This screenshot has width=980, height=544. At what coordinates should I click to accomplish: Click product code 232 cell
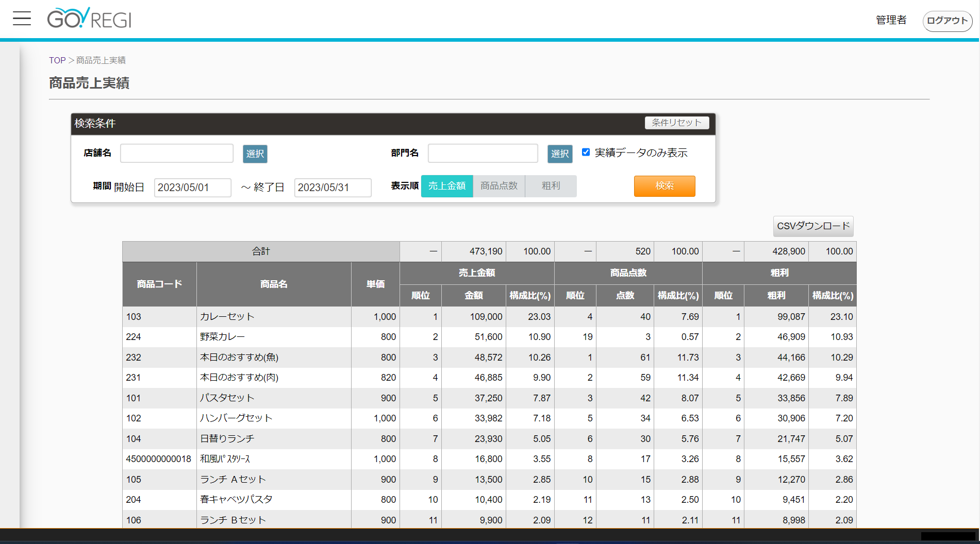click(x=159, y=358)
